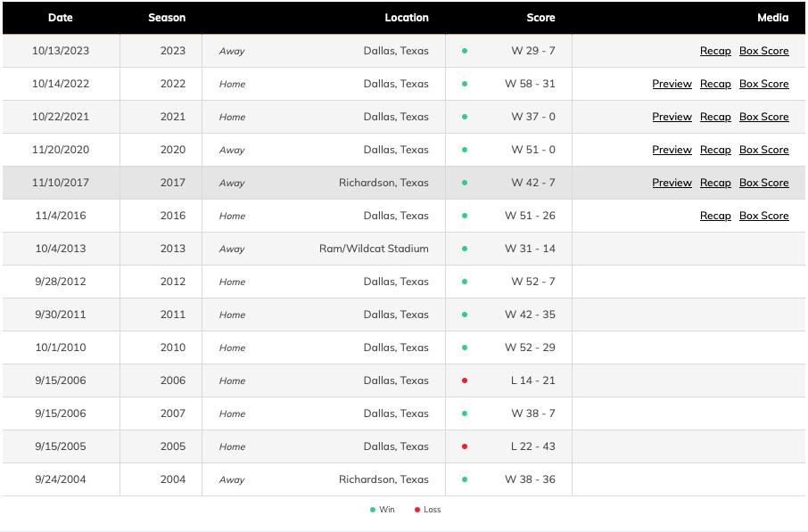Viewport: 808px width, 532px height.
Task: Open the Preview for the 11/10/2017 game
Action: (672, 183)
